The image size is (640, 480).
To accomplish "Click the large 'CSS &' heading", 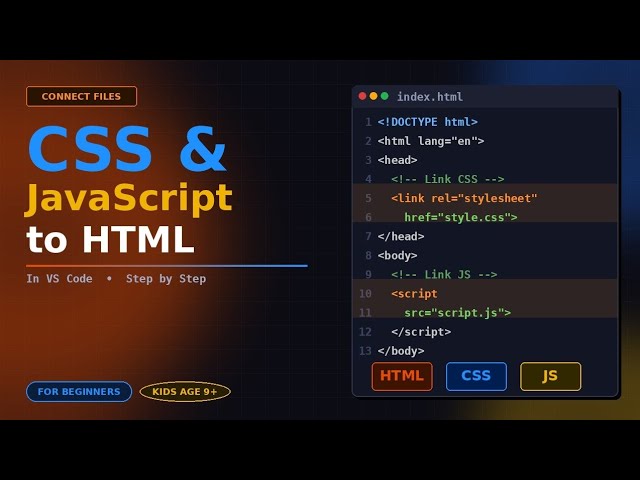I will tap(127, 149).
